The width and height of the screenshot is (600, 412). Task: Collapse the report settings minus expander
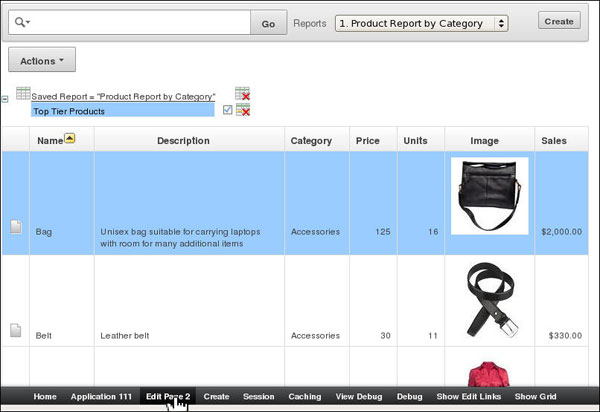pyautogui.click(x=5, y=99)
